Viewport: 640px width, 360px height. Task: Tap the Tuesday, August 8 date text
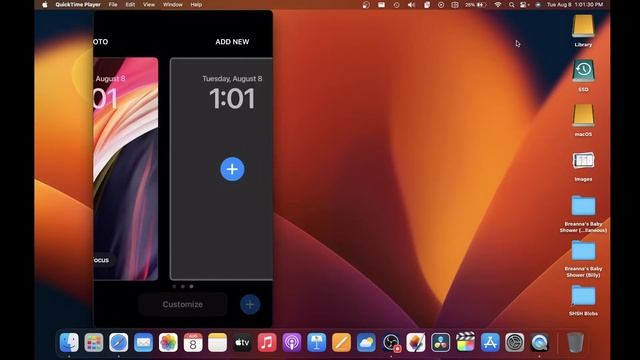click(232, 79)
